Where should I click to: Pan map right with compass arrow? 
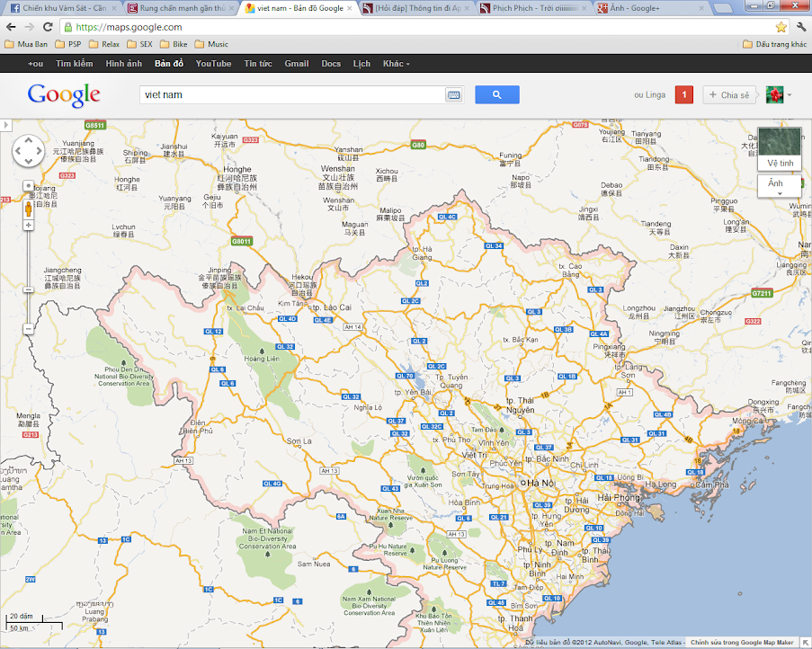(39, 151)
